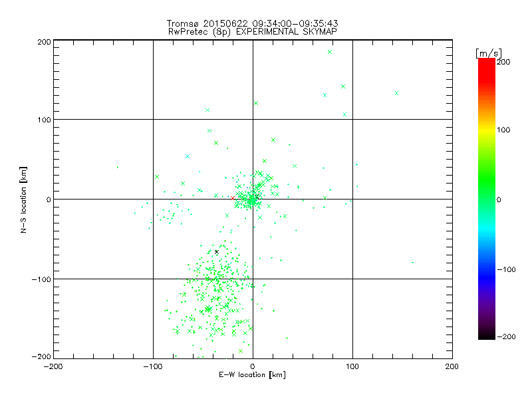Click the isolated green dot farthest to the east
The width and height of the screenshot is (532, 399).
coord(412,263)
